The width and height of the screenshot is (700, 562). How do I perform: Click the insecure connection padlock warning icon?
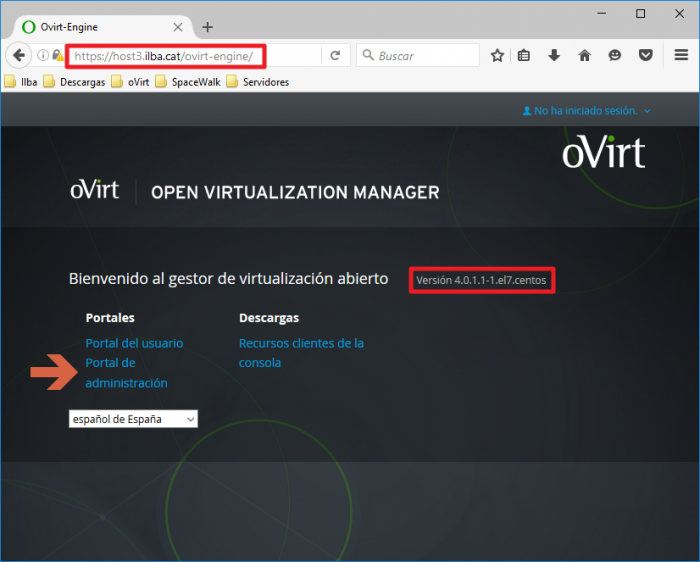click(x=58, y=55)
